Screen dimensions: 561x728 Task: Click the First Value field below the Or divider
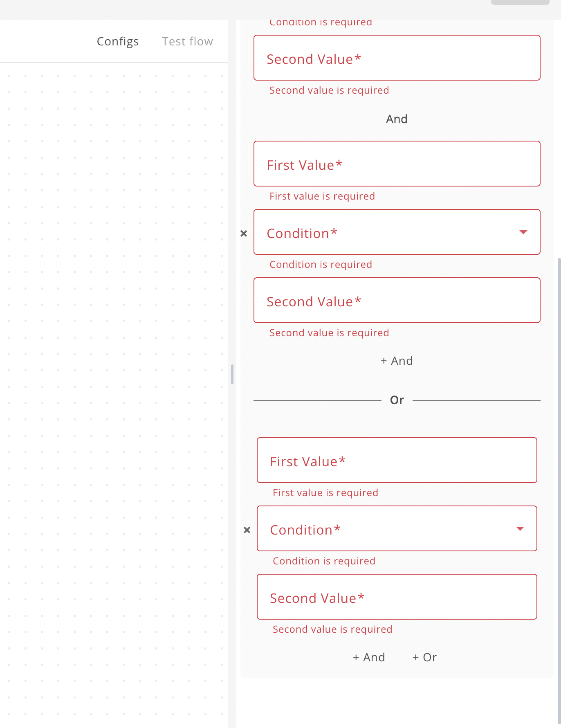[397, 460]
